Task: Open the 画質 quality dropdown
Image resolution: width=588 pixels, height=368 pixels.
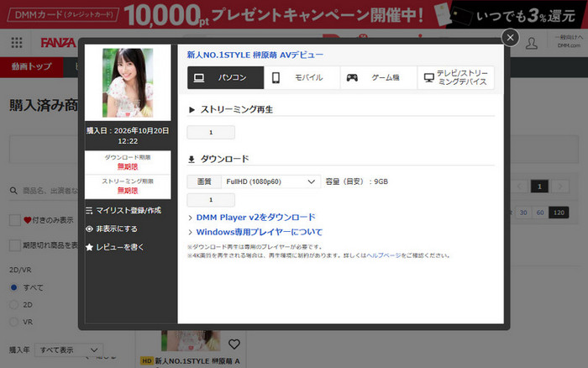Action: coord(270,181)
